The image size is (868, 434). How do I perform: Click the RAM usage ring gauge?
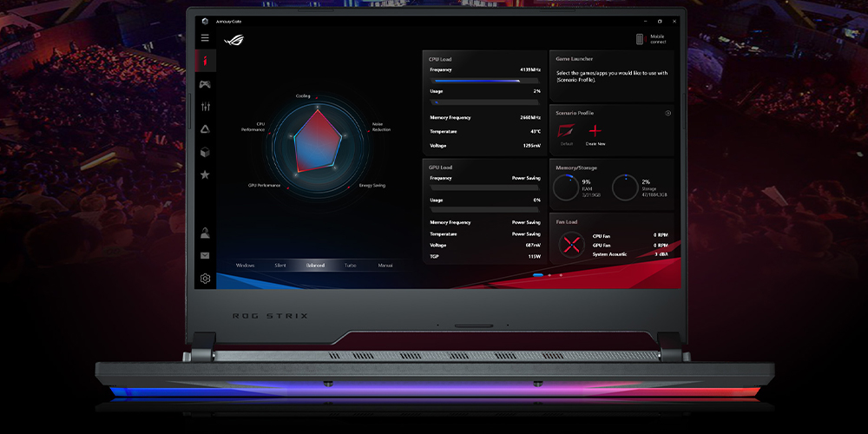click(566, 187)
